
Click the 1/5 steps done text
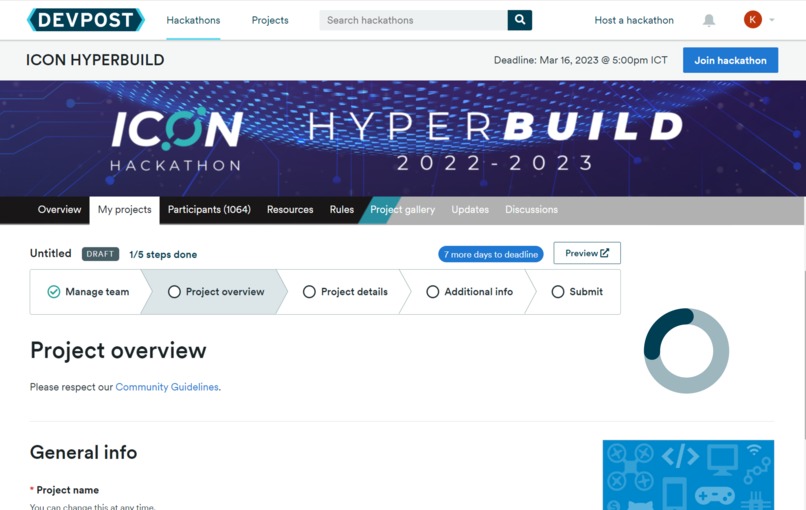click(163, 254)
